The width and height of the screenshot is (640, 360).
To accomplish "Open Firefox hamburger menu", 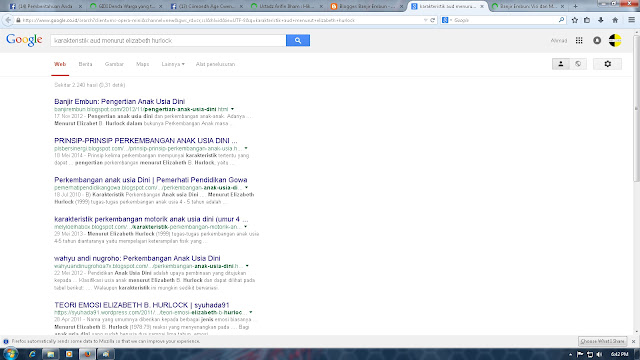I will [631, 20].
